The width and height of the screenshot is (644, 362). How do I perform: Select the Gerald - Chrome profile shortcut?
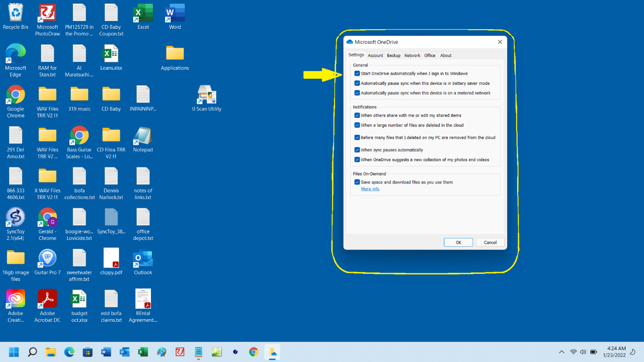pos(48,224)
